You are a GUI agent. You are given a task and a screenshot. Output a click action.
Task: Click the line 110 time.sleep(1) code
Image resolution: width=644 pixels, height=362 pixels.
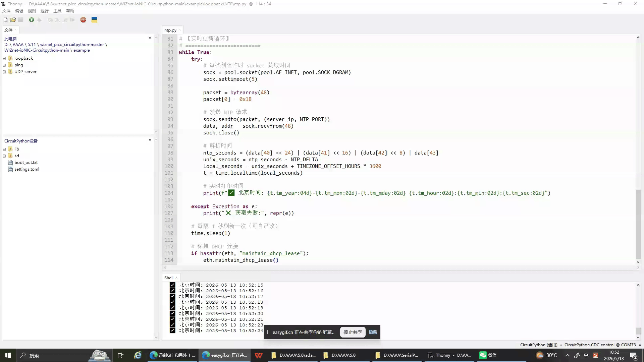[x=211, y=233]
